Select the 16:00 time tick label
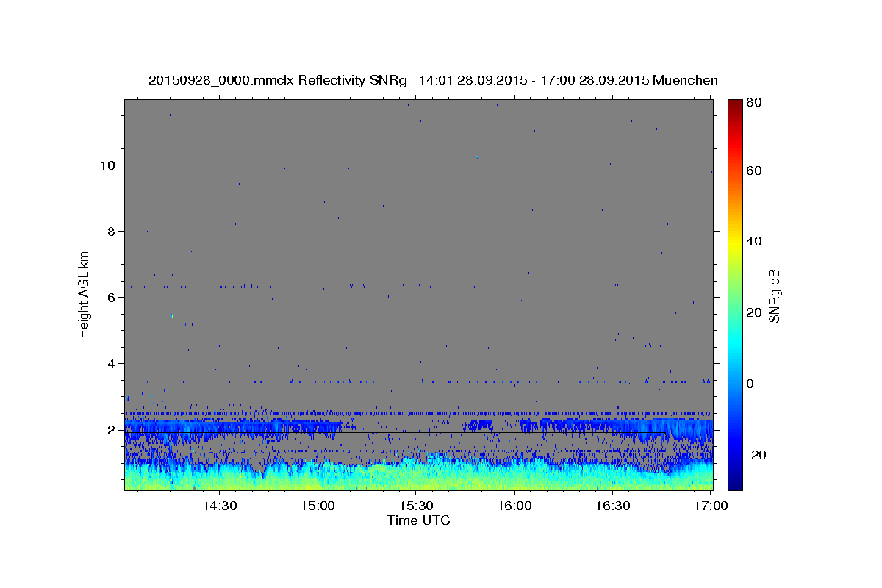882x588 pixels. pyautogui.click(x=514, y=506)
